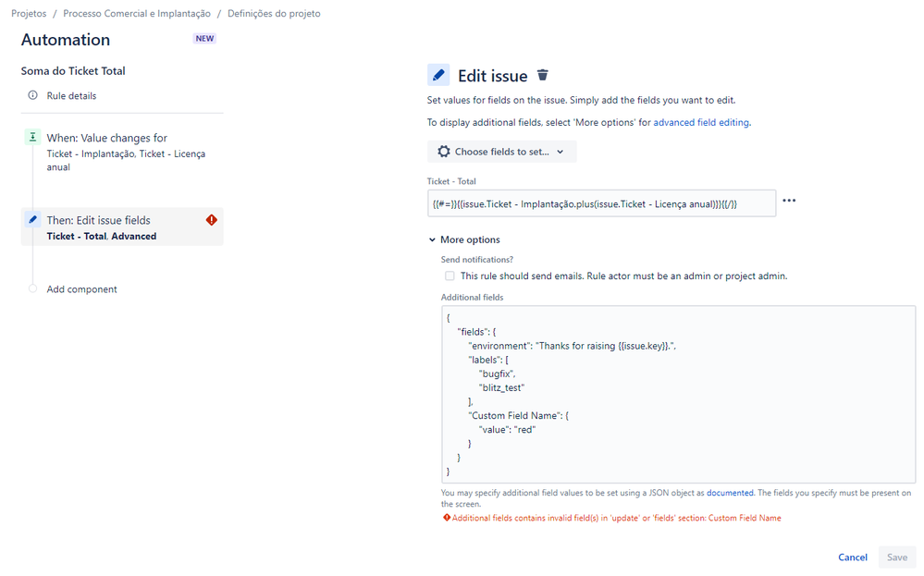Open the advanced field editing link

click(701, 122)
